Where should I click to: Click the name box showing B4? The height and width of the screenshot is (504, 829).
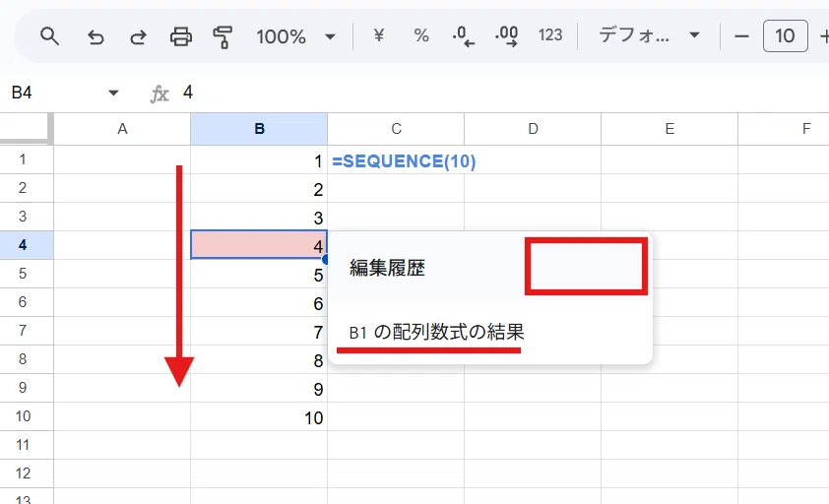point(22,93)
